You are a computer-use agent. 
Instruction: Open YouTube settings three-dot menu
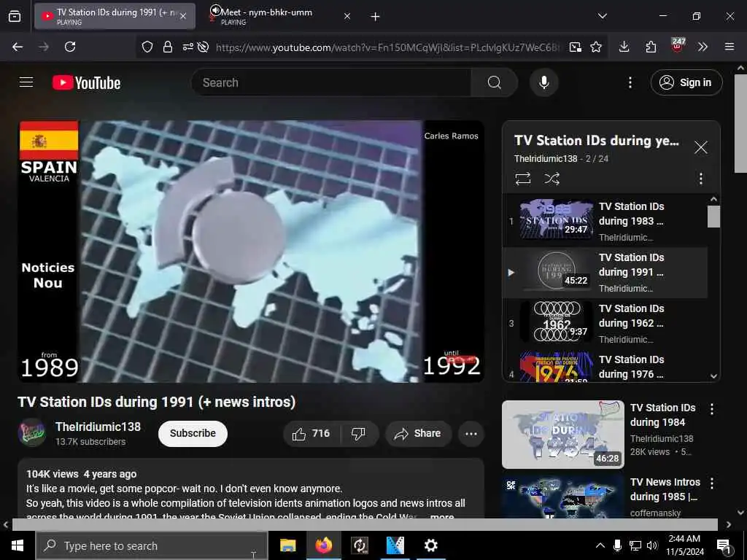coord(630,82)
